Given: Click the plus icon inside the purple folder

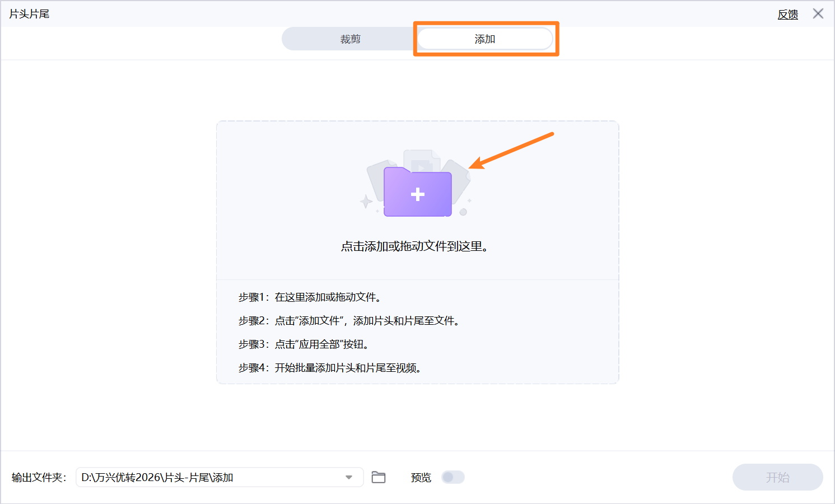Looking at the screenshot, I should (x=417, y=193).
